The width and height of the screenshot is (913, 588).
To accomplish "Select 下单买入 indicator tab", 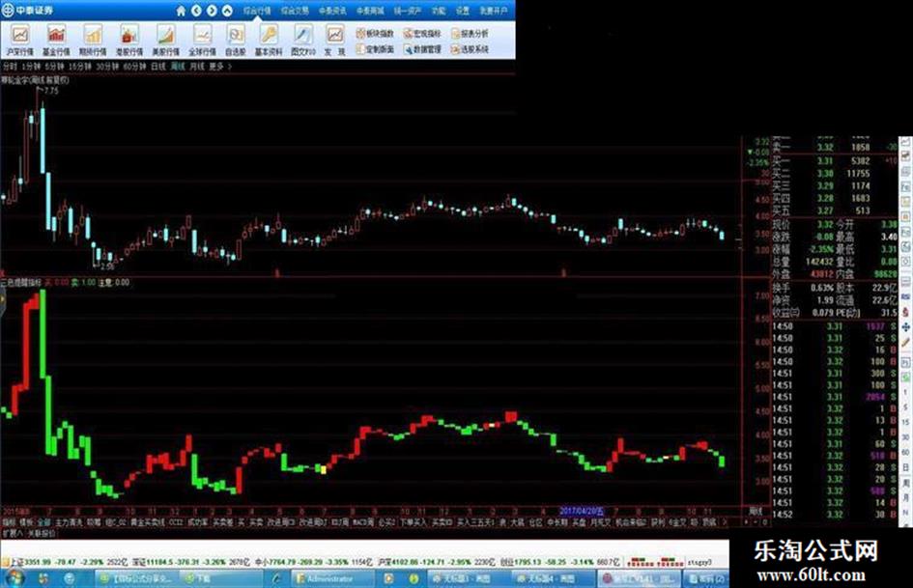I will 413,522.
